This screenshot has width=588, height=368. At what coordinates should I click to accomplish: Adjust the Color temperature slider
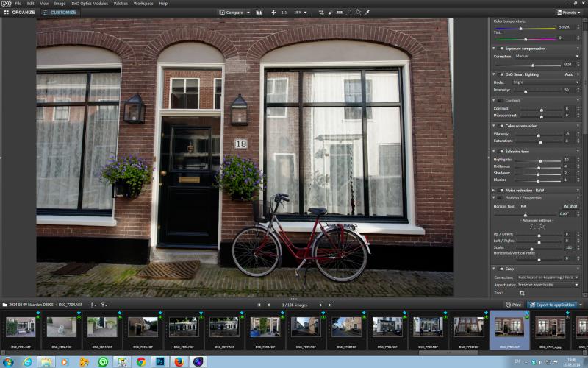(520, 29)
